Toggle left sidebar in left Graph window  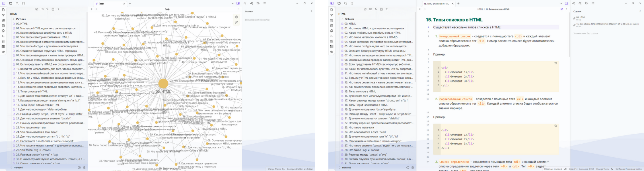[x=4, y=3]
